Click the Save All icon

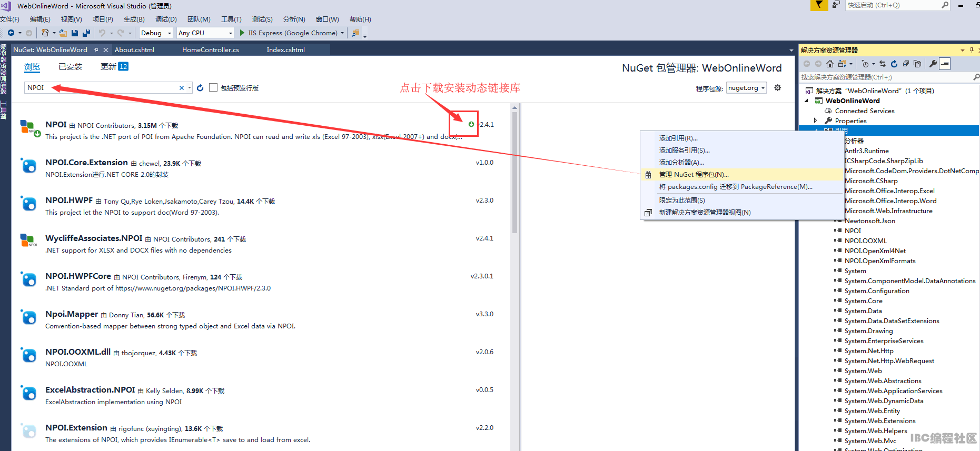tap(86, 33)
